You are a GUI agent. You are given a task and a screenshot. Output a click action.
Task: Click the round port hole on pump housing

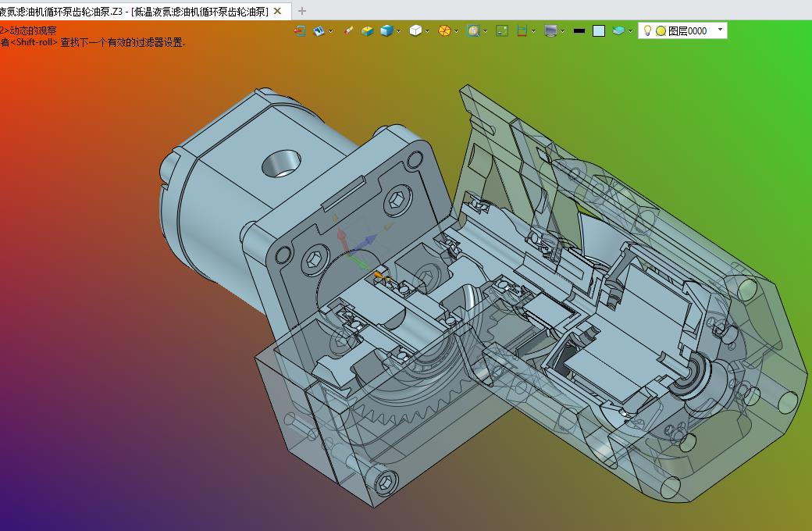[281, 164]
